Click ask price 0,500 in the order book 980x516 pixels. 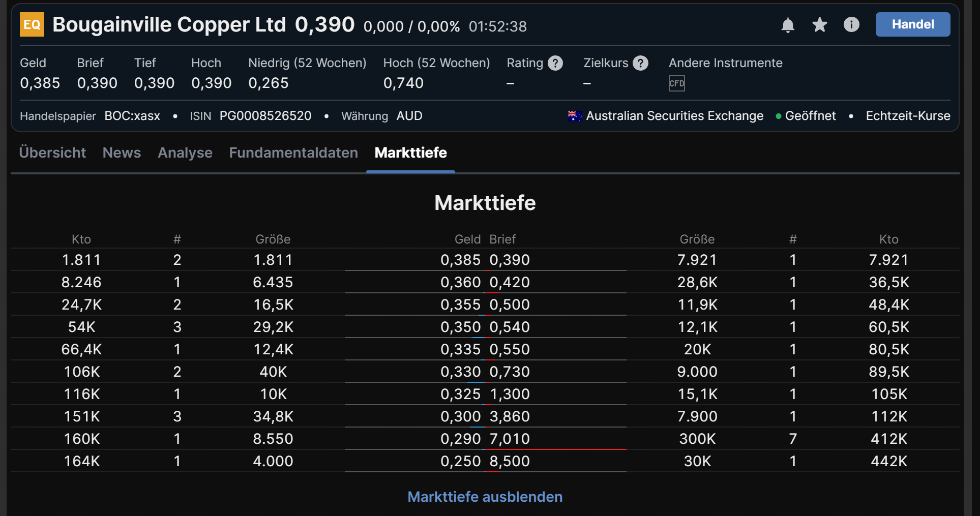pos(510,305)
